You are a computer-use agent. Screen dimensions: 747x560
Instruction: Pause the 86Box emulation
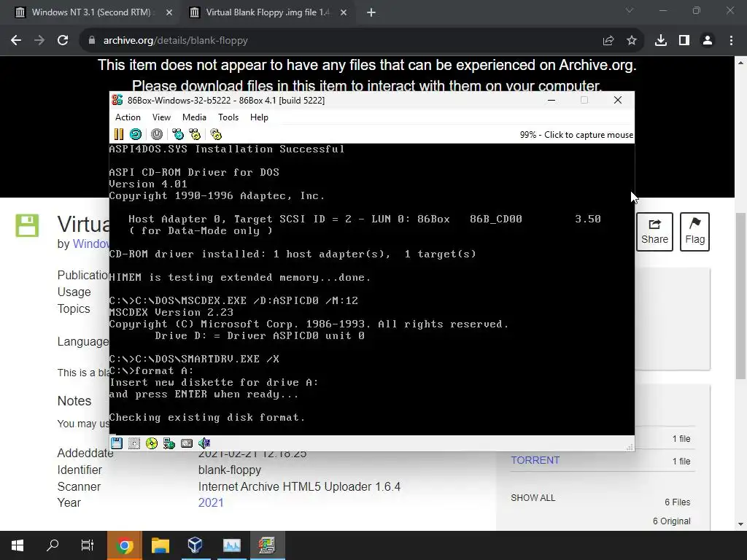click(x=119, y=134)
